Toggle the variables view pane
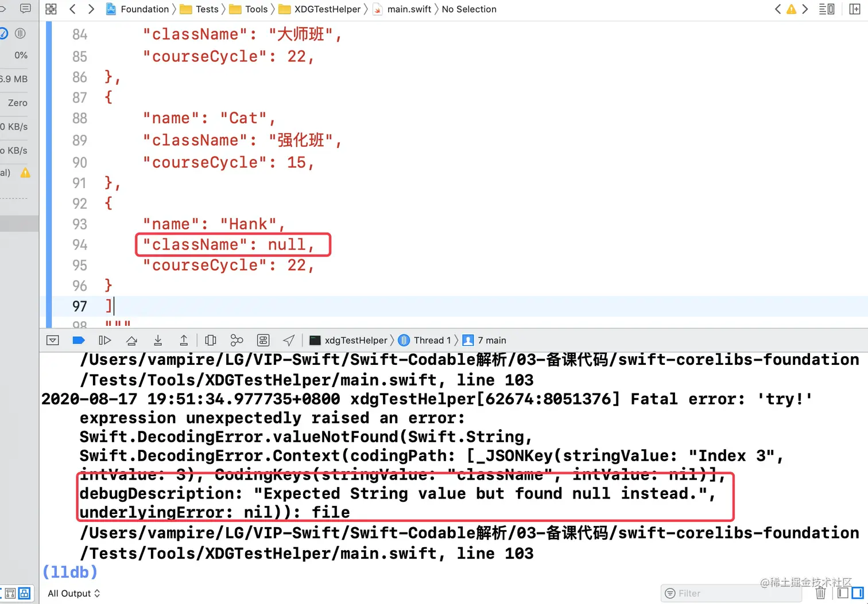868x604 pixels. pos(843,593)
